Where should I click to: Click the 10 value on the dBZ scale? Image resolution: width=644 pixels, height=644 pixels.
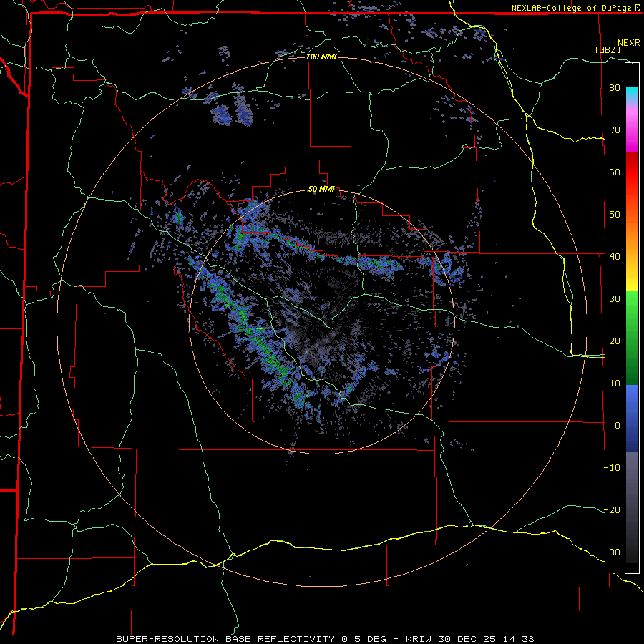(x=615, y=384)
